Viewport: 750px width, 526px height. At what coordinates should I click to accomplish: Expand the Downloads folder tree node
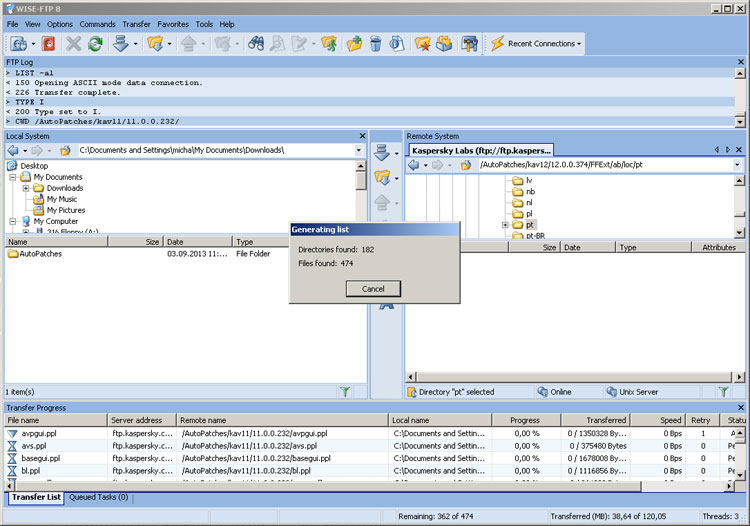(26, 188)
